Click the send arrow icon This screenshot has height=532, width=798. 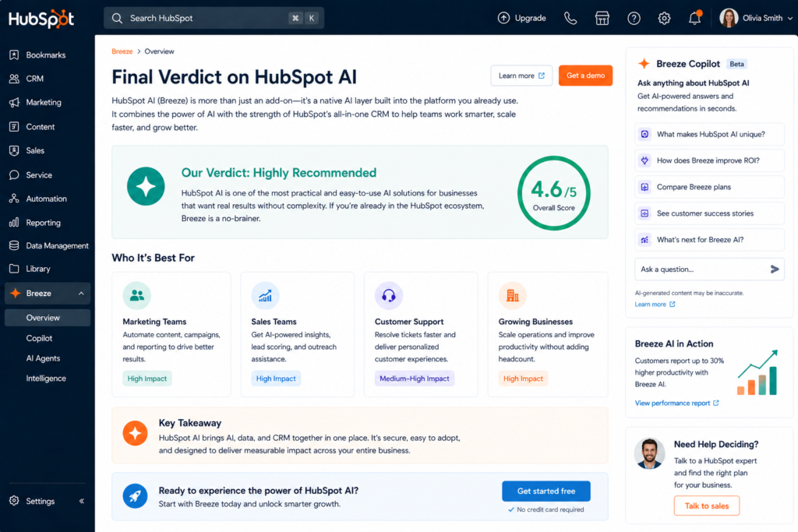[775, 270]
